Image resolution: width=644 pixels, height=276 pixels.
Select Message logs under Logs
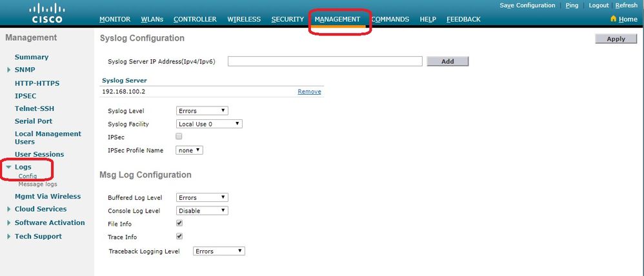point(38,184)
